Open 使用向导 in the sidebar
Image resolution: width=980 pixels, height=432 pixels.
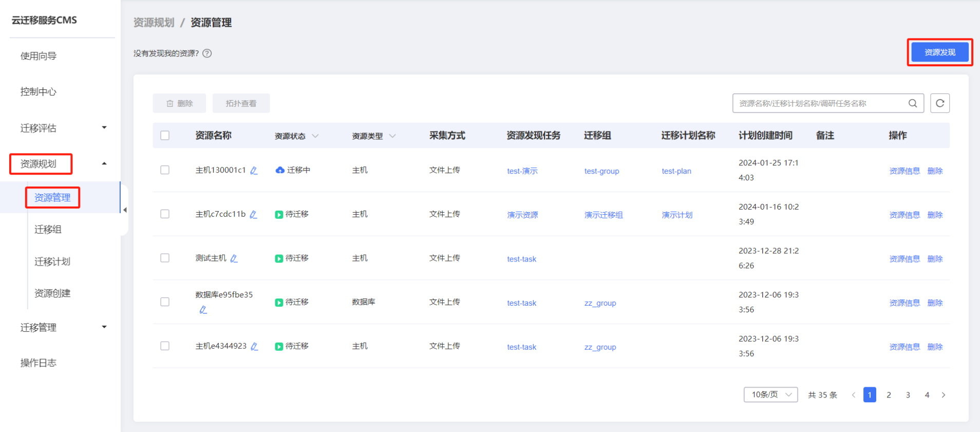point(39,56)
